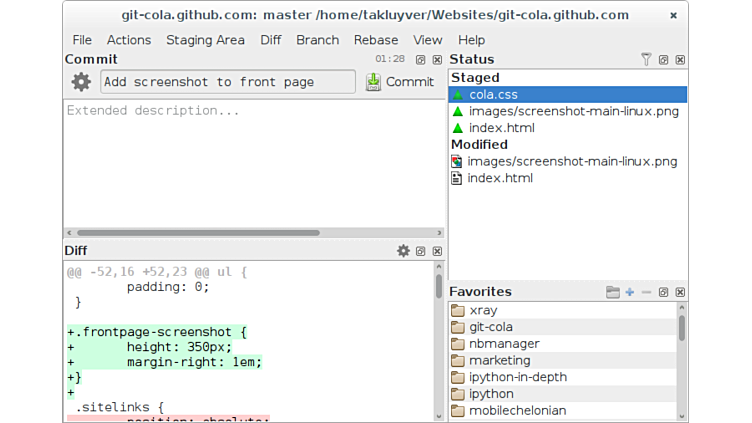Click the open folder icon in Favorites header
Screen dimensions: 752x423
click(x=612, y=292)
